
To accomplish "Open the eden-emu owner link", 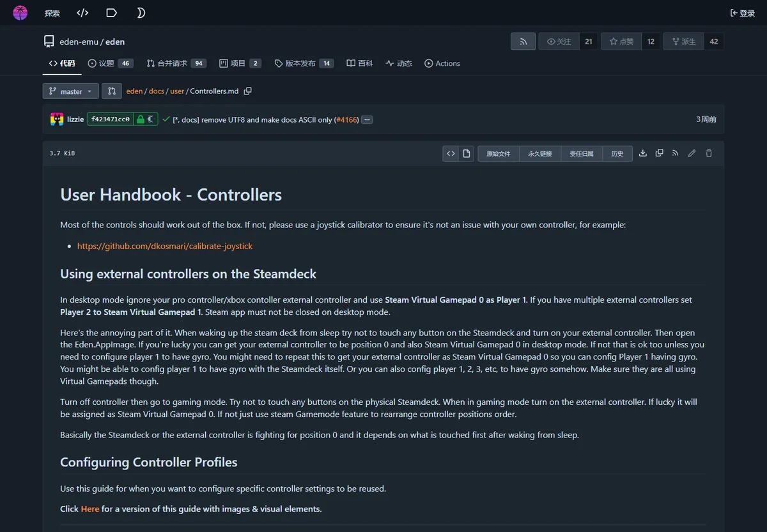I will 79,42.
